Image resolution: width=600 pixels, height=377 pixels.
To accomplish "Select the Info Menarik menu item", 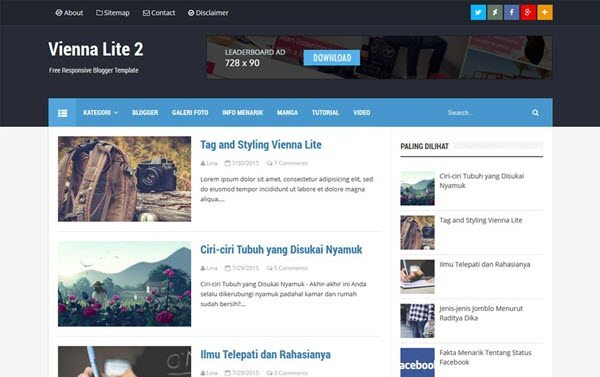I will point(243,113).
